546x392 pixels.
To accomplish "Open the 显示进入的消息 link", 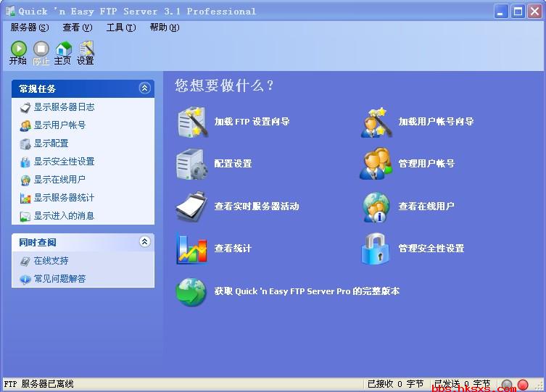I will [64, 216].
